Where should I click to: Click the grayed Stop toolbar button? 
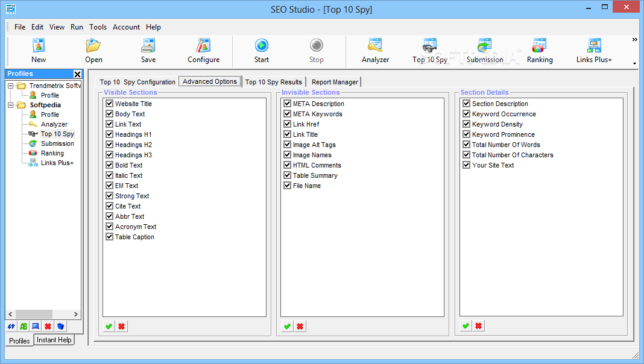[x=316, y=51]
